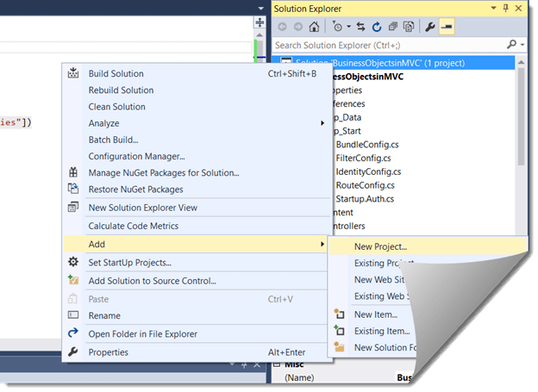Choose Existing Item... in Add submenu
This screenshot has width=538, height=392.
382,331
